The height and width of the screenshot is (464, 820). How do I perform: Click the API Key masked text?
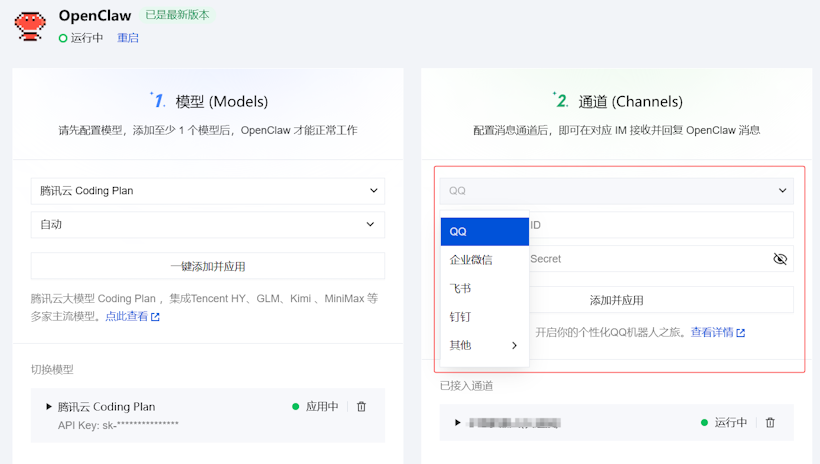(118, 425)
